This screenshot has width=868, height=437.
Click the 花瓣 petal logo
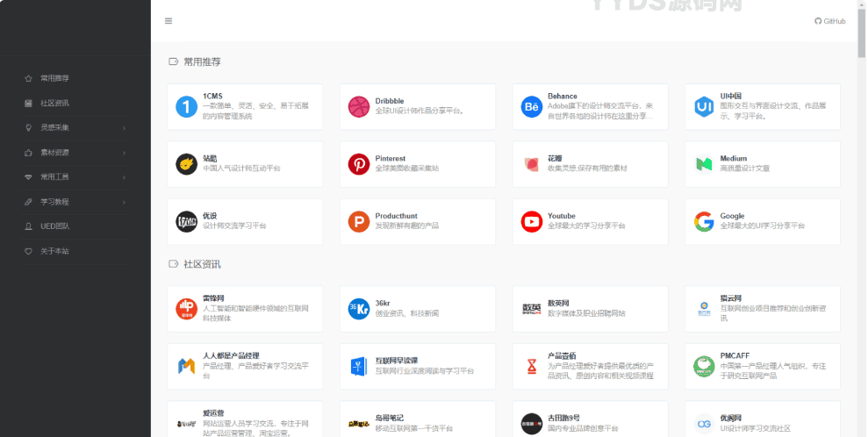pos(532,164)
